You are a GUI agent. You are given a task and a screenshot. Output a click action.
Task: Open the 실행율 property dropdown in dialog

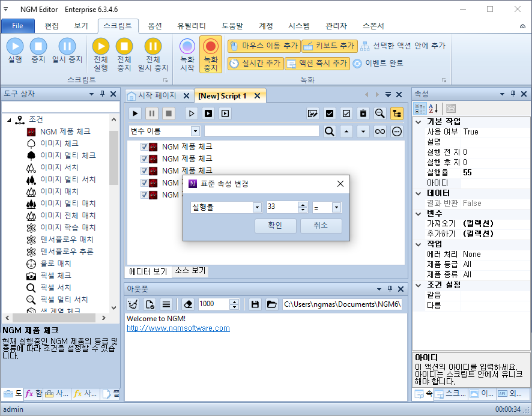257,207
